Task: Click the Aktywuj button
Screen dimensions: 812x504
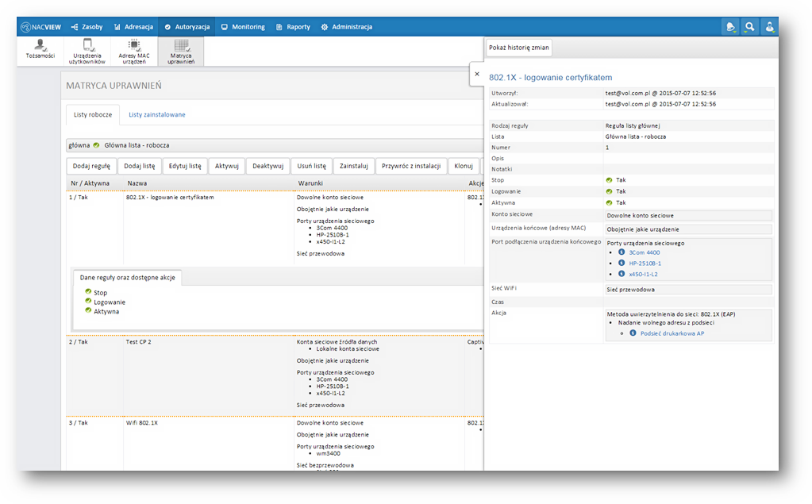Action: [227, 166]
